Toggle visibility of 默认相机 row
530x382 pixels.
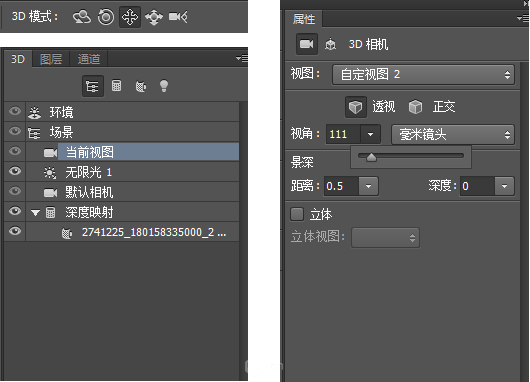(15, 191)
